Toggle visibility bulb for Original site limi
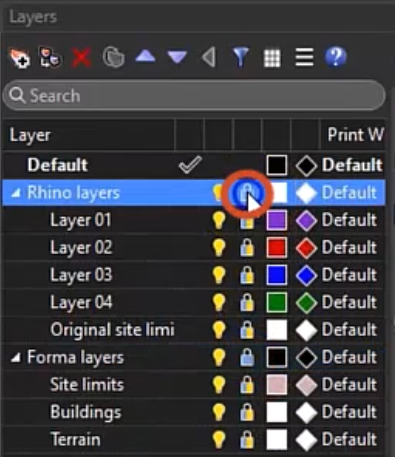This screenshot has height=457, width=395. pos(219,330)
